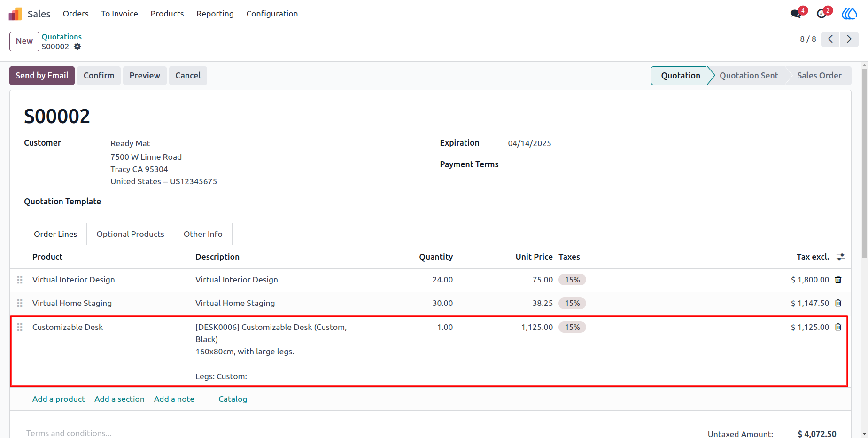Open the activities clock icon
Image resolution: width=868 pixels, height=438 pixels.
point(821,14)
